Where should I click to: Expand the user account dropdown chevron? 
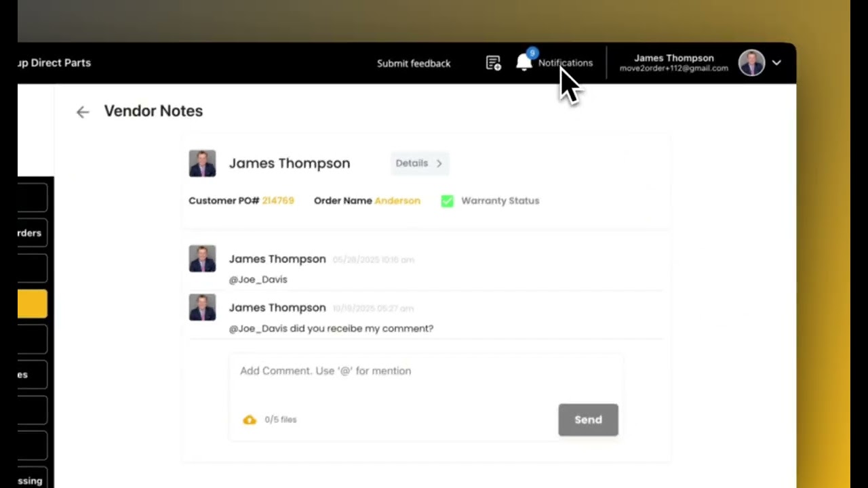coord(776,63)
